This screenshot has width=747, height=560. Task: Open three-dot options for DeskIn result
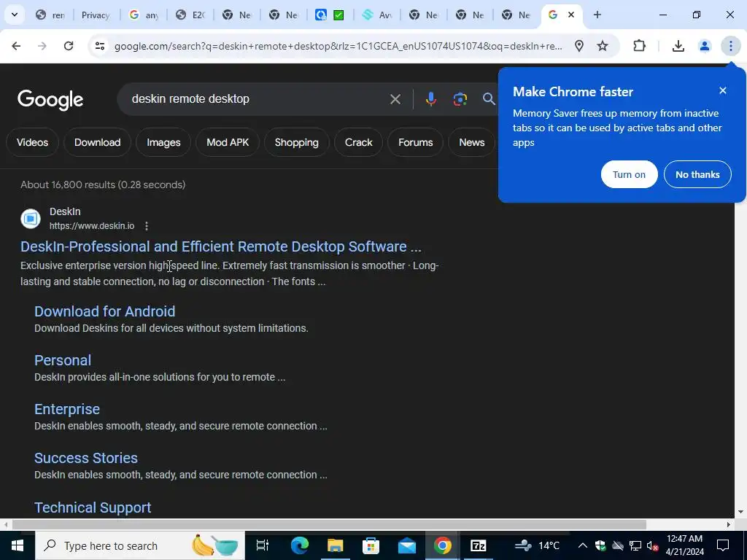(x=147, y=226)
